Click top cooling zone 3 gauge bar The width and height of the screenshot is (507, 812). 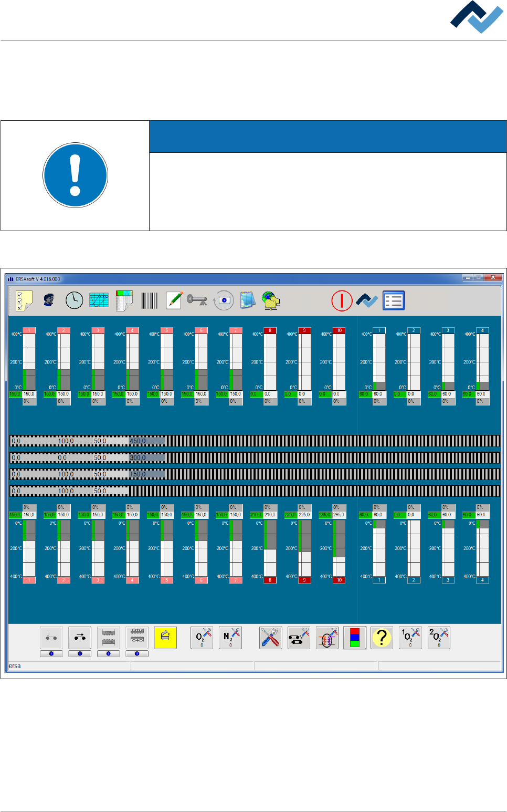tap(448, 362)
